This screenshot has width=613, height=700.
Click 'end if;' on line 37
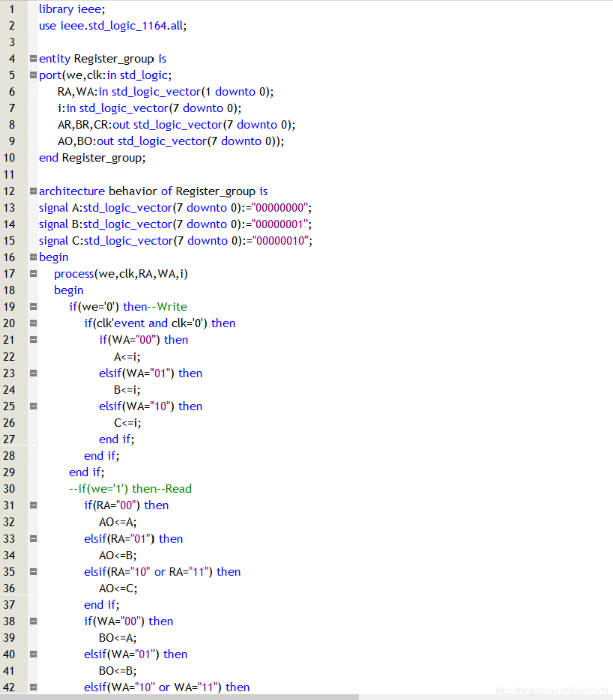point(102,605)
